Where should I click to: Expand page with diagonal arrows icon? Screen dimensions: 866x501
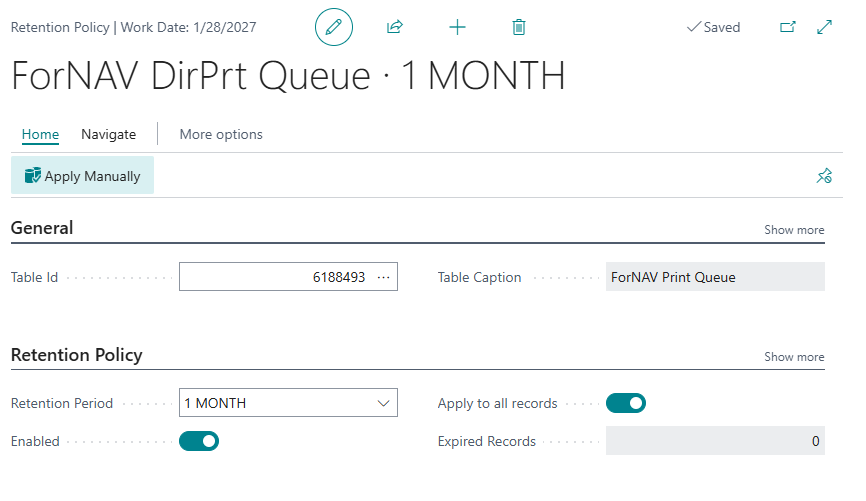coord(825,27)
